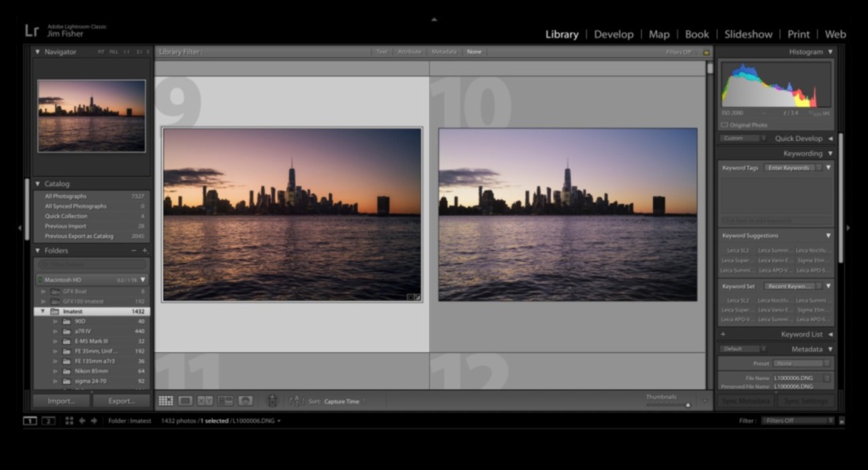This screenshot has height=470, width=868.
Task: Switch to second monitor window button
Action: (x=49, y=421)
